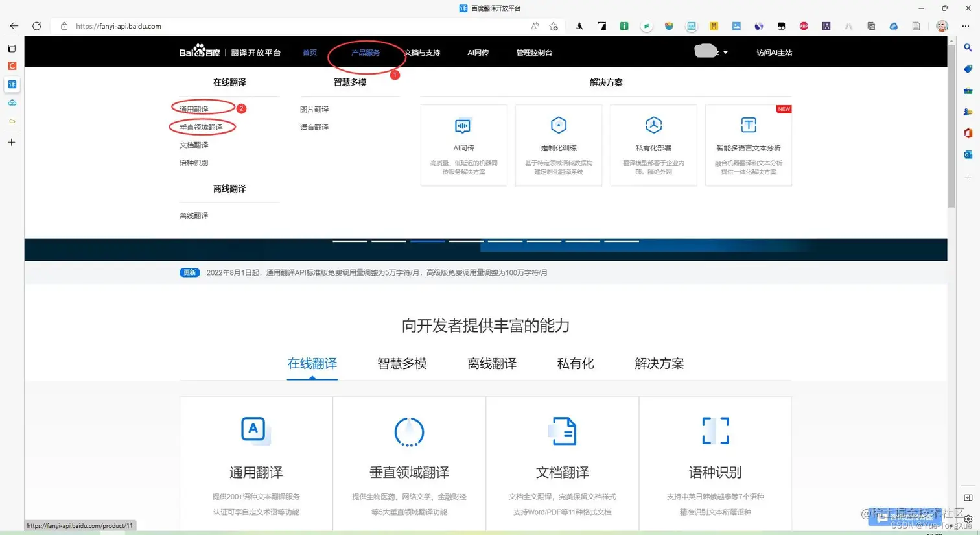This screenshot has height=535, width=980.
Task: Select the Baidu Translate icon in left sidebar
Action: [x=12, y=84]
